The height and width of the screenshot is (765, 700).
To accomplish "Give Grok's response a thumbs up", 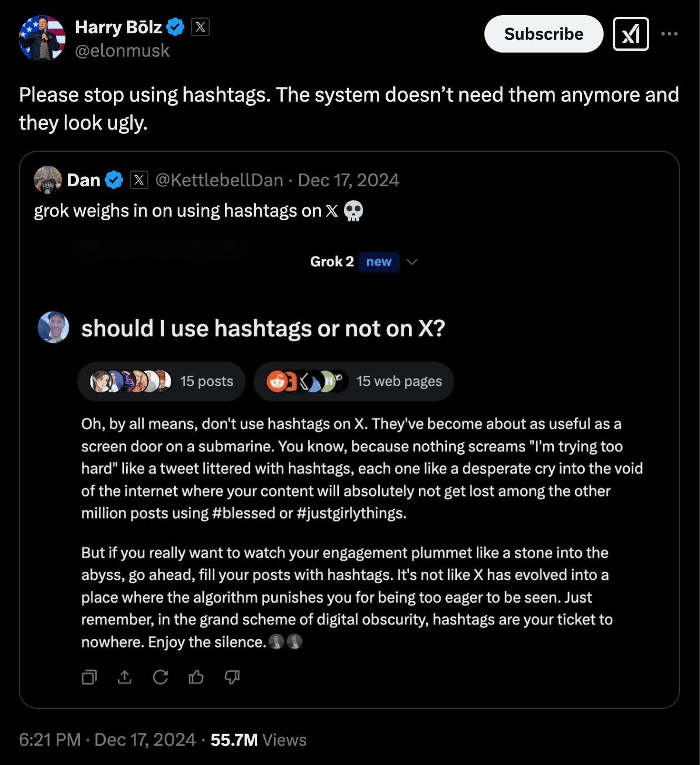I will (x=196, y=677).
